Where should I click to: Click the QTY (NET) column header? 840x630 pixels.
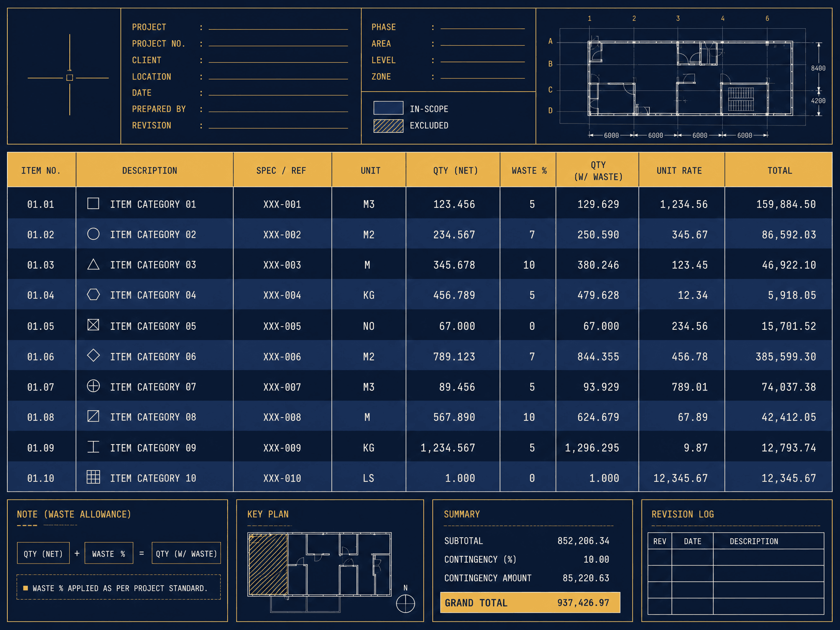click(x=453, y=170)
